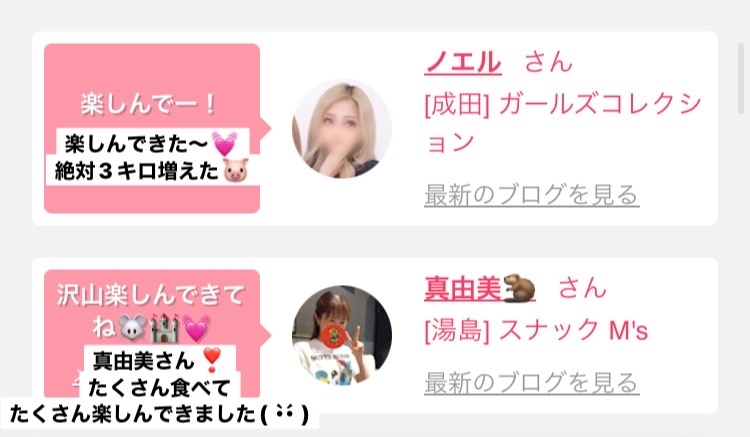Image resolution: width=750 pixels, height=437 pixels.
Task: View ノエル's 最新のブログを見る link
Action: pos(532,195)
